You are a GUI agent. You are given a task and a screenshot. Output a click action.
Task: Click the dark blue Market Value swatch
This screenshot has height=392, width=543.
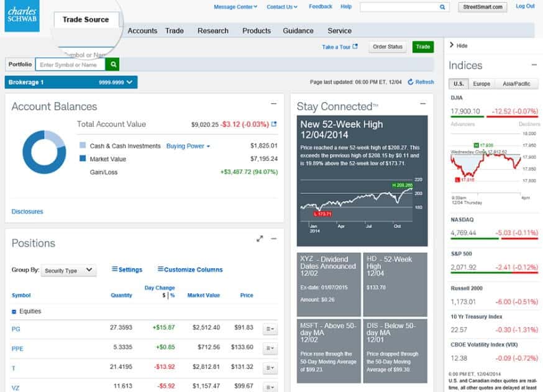(83, 158)
